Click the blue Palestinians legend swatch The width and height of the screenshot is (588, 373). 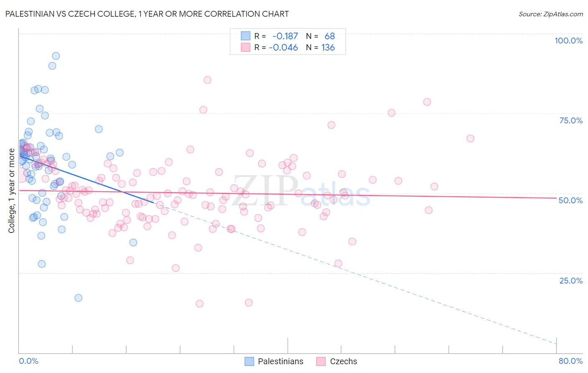249,361
